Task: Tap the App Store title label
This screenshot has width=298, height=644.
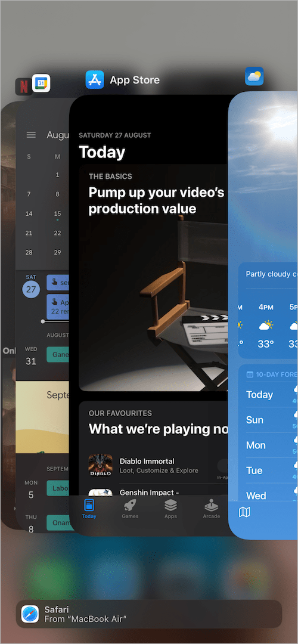Action: (x=135, y=80)
